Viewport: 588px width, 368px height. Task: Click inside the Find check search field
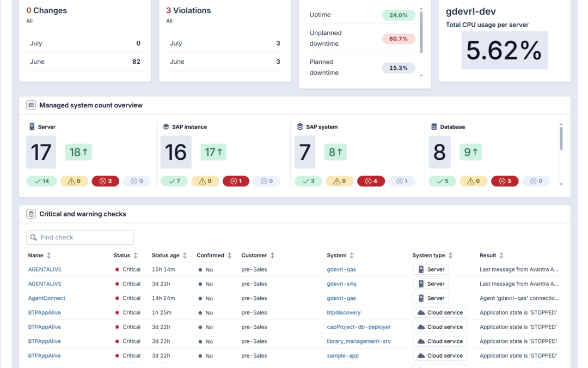point(80,237)
